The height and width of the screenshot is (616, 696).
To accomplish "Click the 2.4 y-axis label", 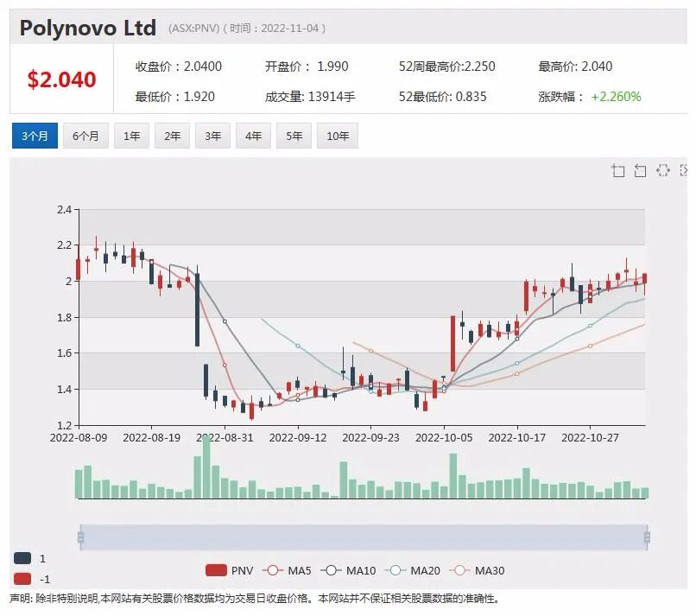I will (x=65, y=210).
